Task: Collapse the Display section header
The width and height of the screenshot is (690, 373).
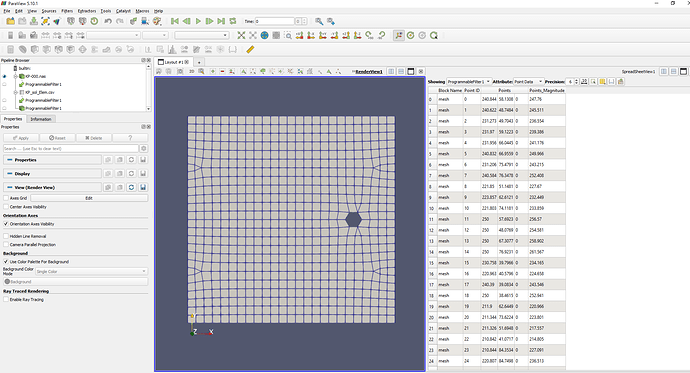Action: click(52, 173)
